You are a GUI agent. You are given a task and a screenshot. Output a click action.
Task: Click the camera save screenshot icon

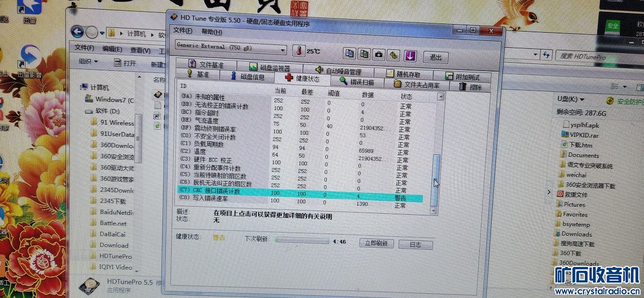(379, 54)
